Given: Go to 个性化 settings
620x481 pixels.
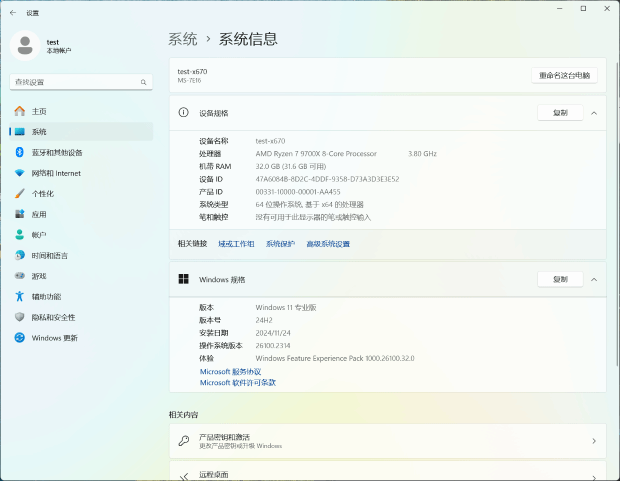Looking at the screenshot, I should pos(81,193).
